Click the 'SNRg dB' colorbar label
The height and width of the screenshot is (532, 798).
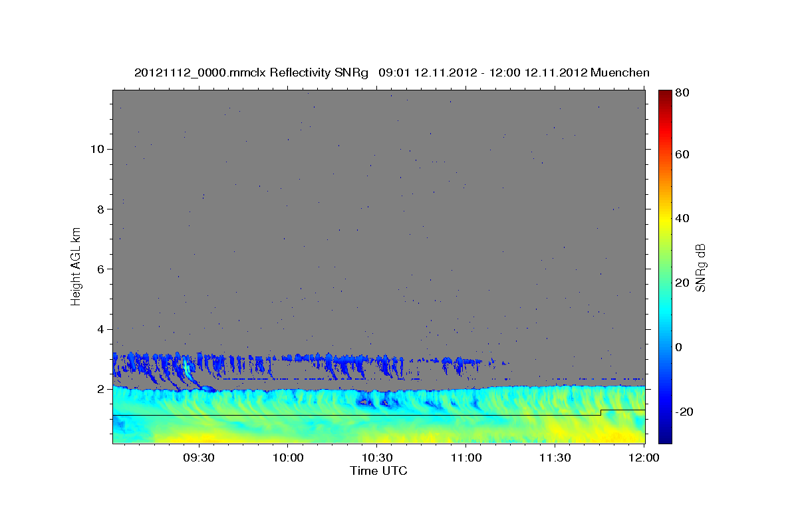point(700,267)
